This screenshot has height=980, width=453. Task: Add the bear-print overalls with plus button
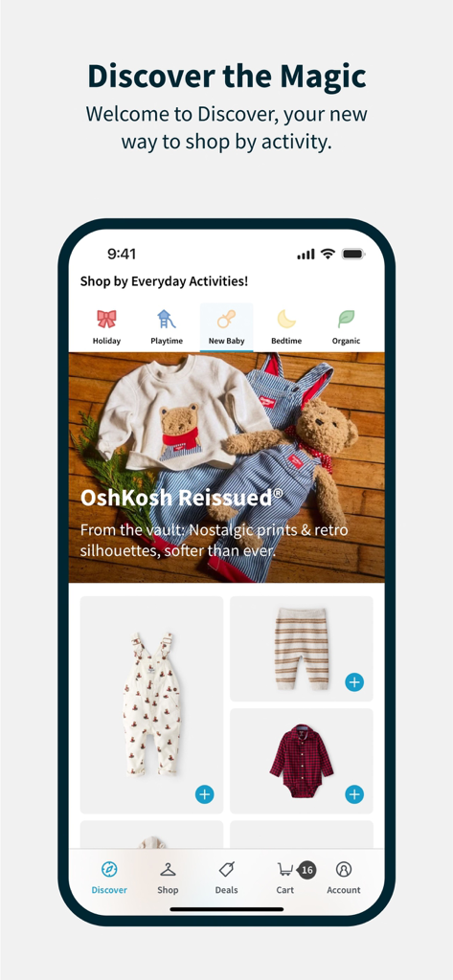[205, 794]
